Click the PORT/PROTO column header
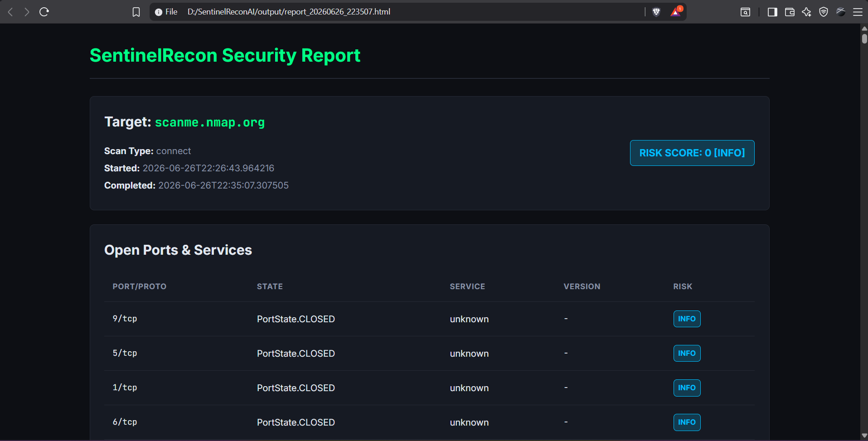This screenshot has height=441, width=868. tap(140, 286)
